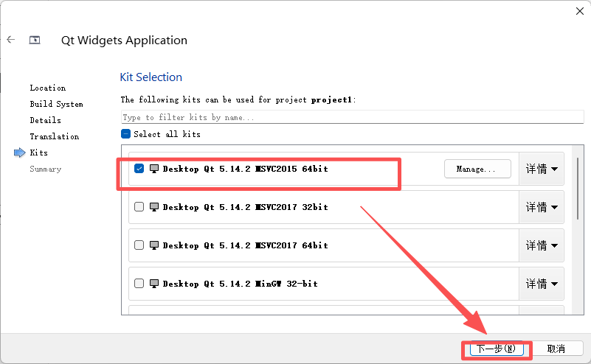Expand 详情 for MSVC2017 64bit kit
Image resolution: width=591 pixels, height=364 pixels.
click(542, 245)
